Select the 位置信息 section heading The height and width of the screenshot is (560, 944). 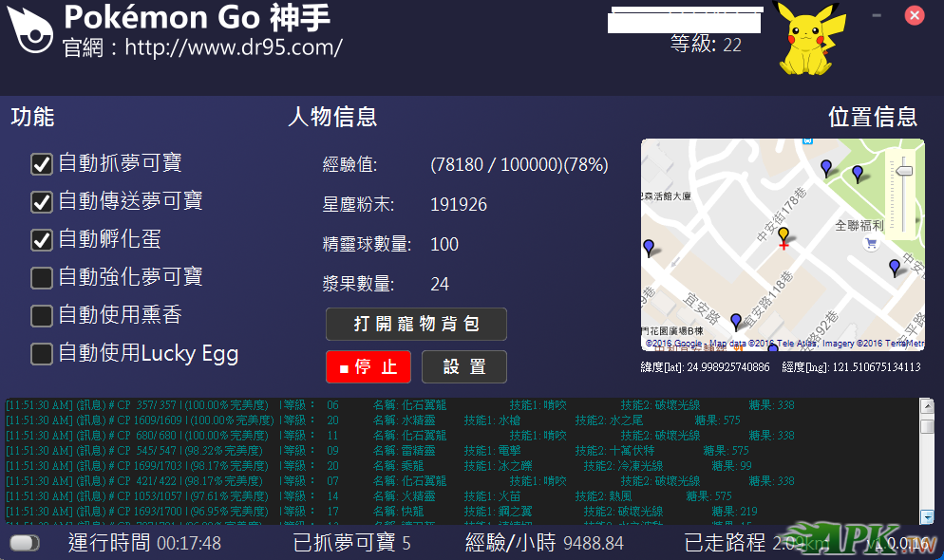(x=873, y=117)
